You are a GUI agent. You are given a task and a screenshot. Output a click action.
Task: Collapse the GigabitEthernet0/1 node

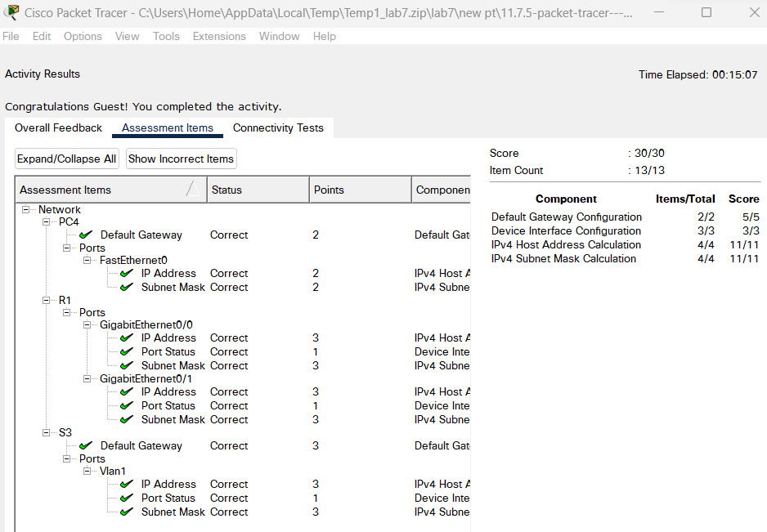87,378
